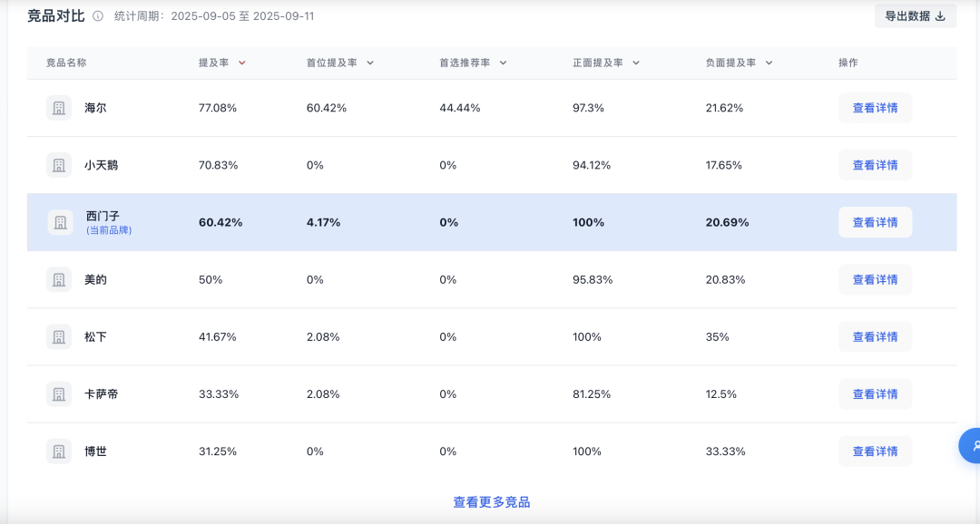The image size is (980, 524).
Task: Click 卡萨帝's 33.33% mention rate
Action: click(218, 394)
